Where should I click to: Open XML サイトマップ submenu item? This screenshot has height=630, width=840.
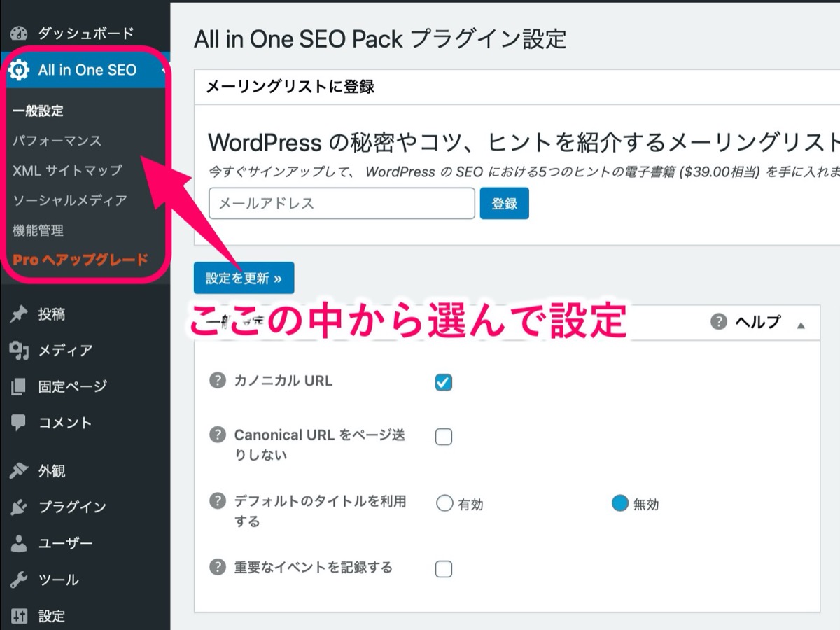pos(67,170)
